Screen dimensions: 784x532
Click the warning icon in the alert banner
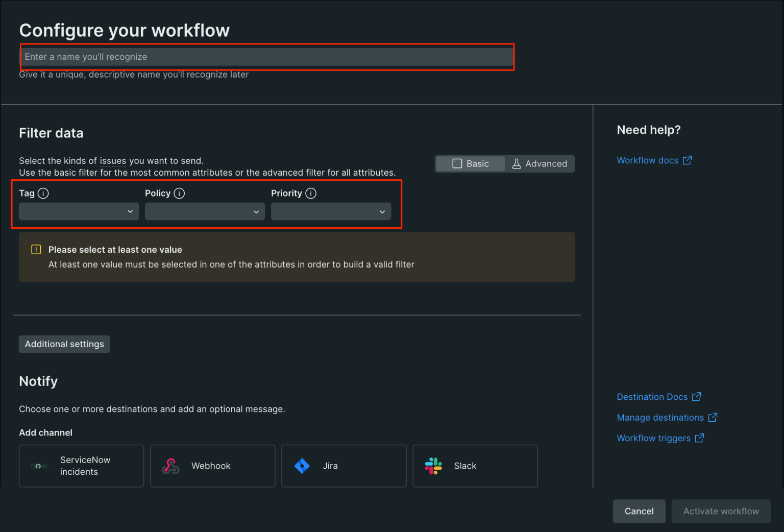coord(36,250)
